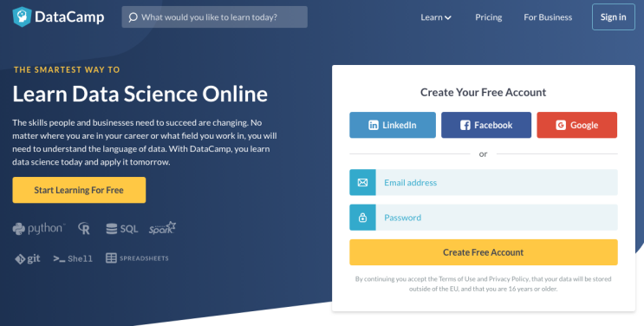Expand the Learn dropdown menu
Image resolution: width=644 pixels, height=326 pixels.
pos(436,17)
